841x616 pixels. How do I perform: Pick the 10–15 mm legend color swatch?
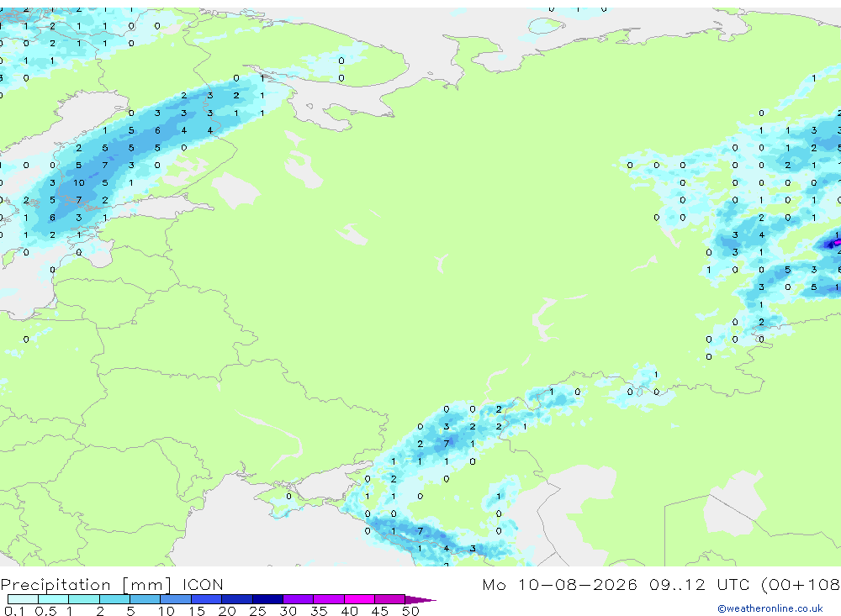coord(176,599)
